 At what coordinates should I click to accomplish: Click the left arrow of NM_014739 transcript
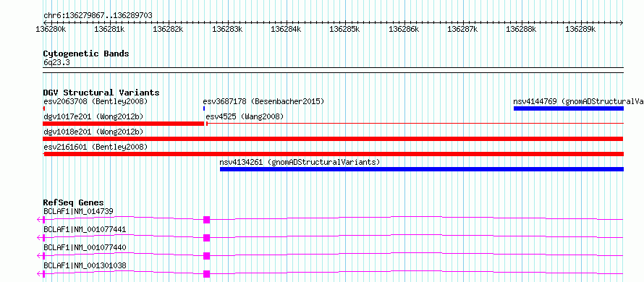pos(39,220)
